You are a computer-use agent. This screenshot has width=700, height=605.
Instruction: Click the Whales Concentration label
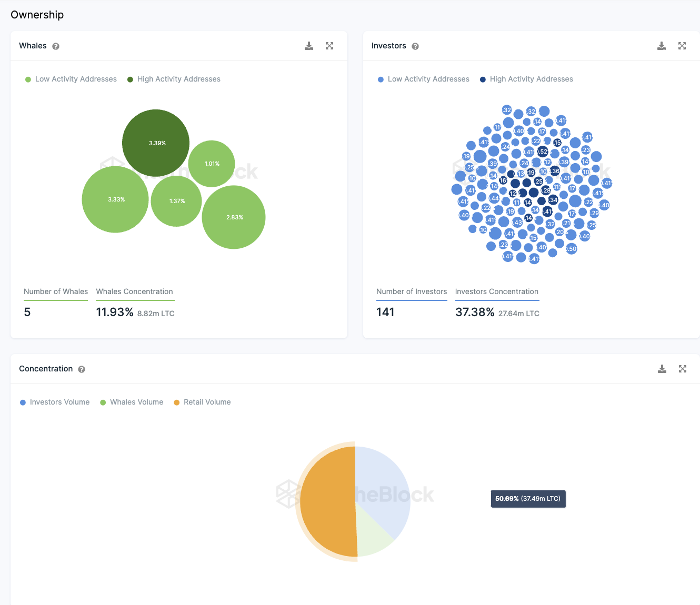[134, 291]
